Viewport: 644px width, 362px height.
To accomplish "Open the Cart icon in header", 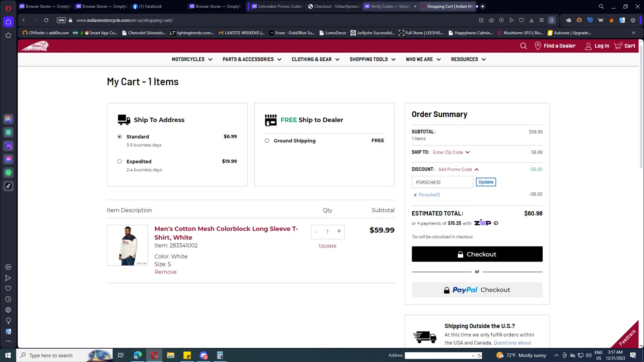I will pos(618,45).
